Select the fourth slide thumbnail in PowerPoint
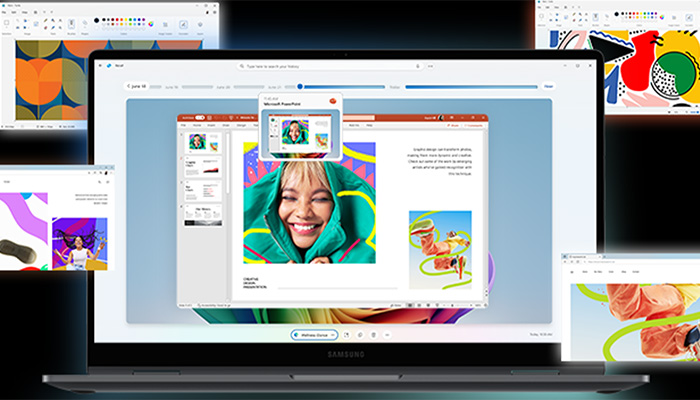Viewport: 700px width, 400px height. [203, 215]
